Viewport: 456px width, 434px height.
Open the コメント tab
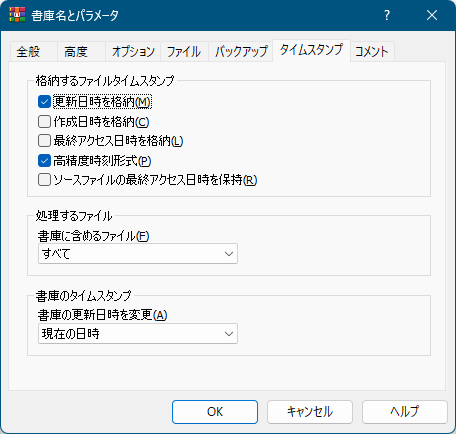pos(372,52)
